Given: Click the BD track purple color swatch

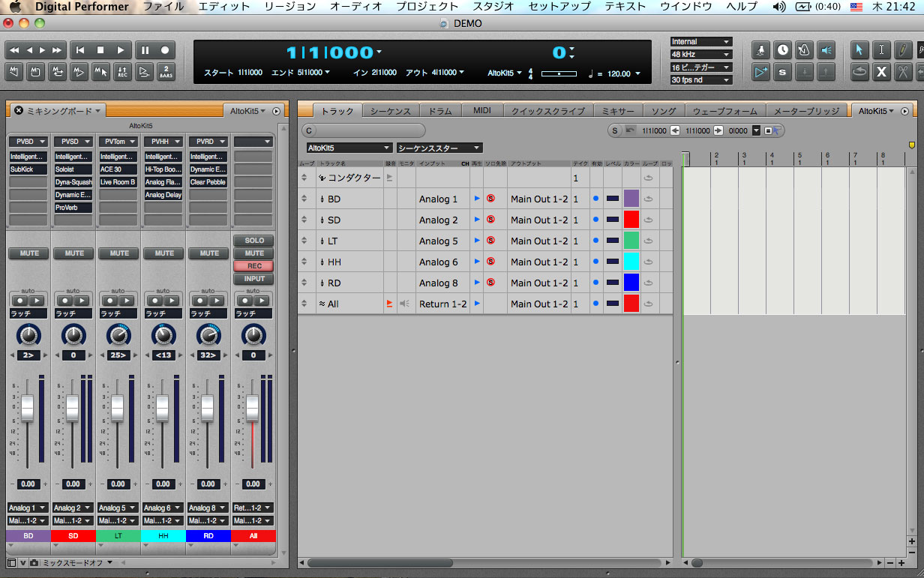Looking at the screenshot, I should click(631, 199).
